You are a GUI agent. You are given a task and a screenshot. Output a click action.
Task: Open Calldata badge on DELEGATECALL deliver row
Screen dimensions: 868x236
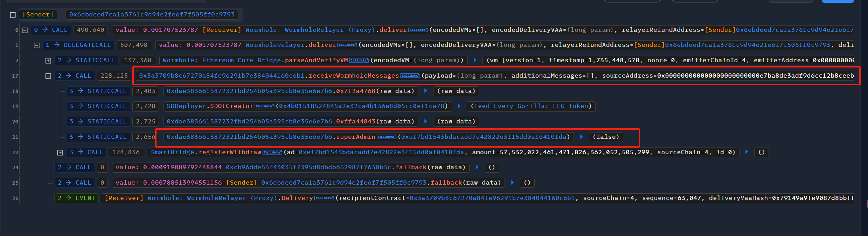pos(347,45)
